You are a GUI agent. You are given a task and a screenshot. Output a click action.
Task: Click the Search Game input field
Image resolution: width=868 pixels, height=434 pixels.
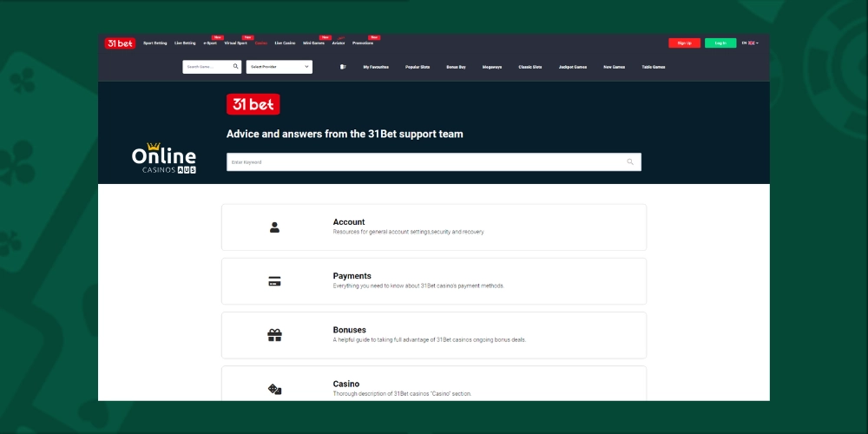212,67
